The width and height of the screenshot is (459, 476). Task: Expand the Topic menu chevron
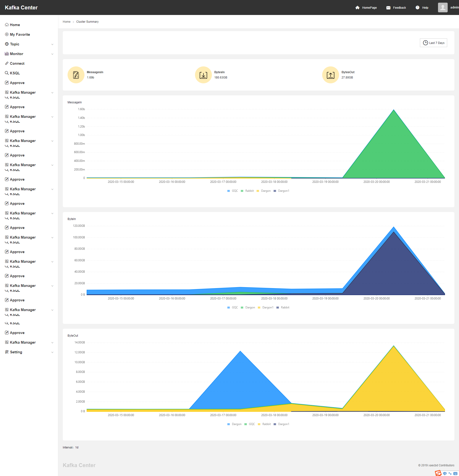tap(52, 44)
